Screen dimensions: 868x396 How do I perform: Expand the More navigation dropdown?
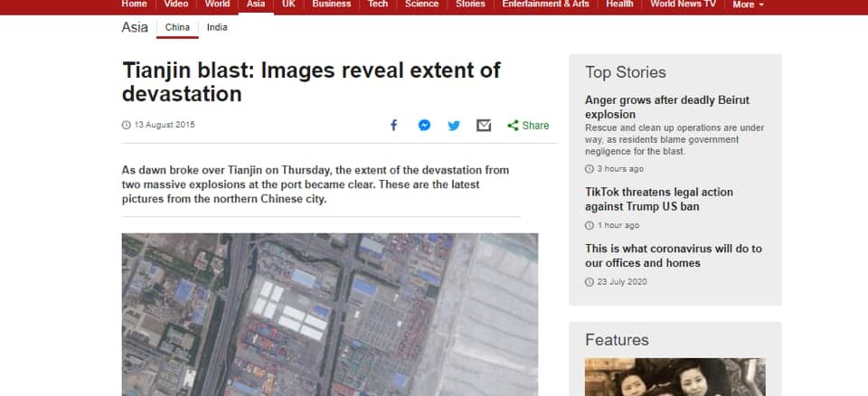pyautogui.click(x=748, y=5)
